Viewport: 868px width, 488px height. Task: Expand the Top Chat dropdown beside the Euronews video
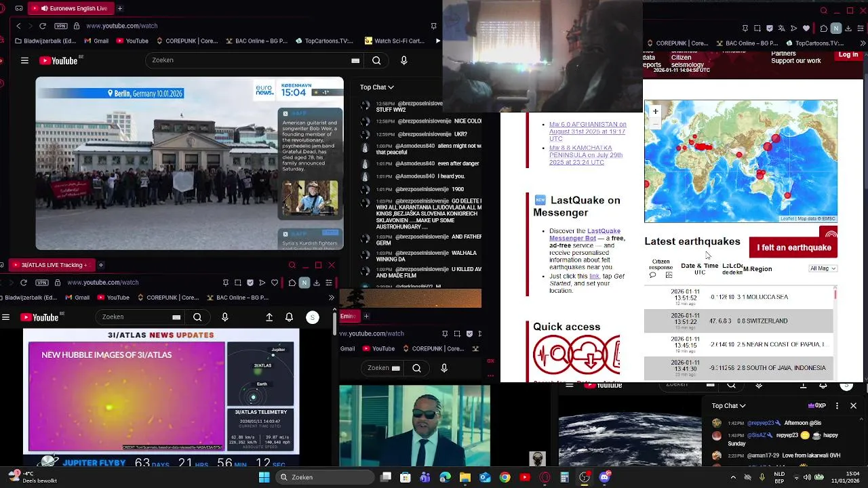pos(376,87)
